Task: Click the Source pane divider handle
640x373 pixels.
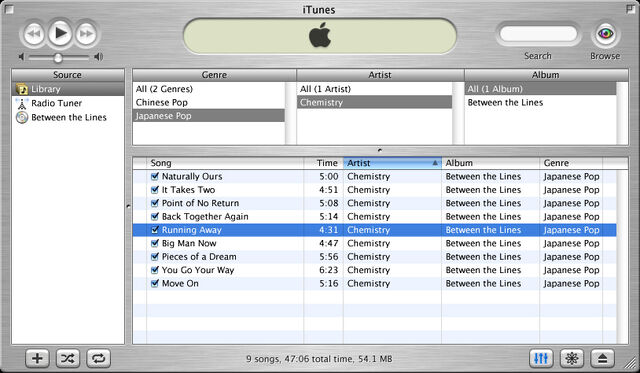Action: 128,206
